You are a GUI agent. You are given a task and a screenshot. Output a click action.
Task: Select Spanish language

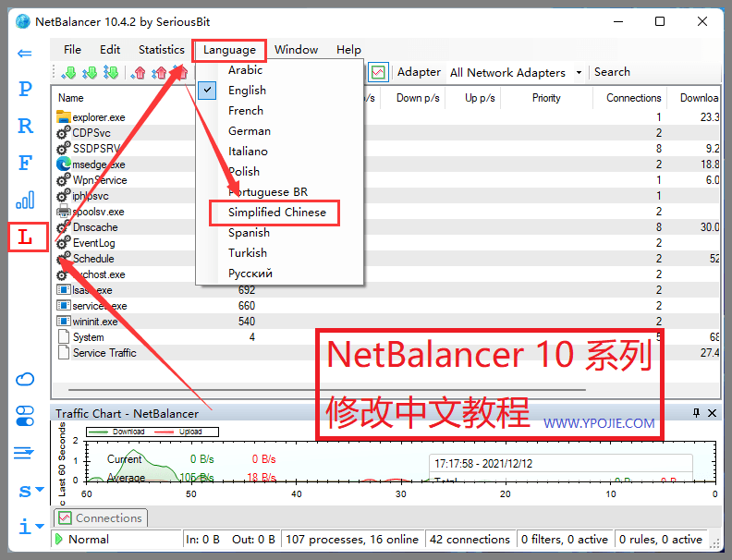point(280,232)
